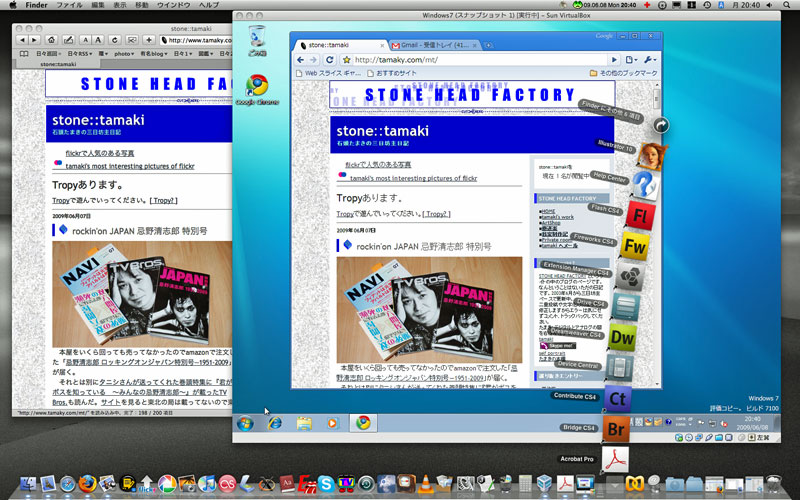Expand the photo bookmark folder in Safari
Screen dimensions: 800x500
(124, 52)
